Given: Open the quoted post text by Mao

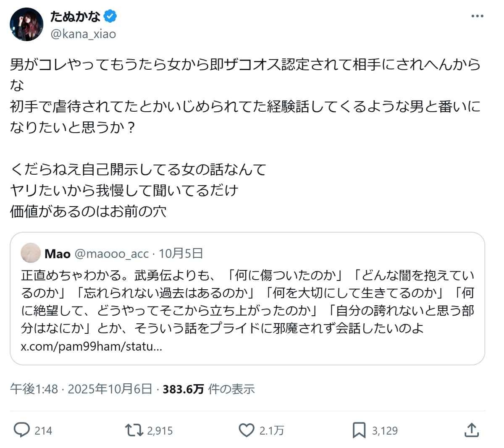Looking at the screenshot, I should tap(247, 301).
